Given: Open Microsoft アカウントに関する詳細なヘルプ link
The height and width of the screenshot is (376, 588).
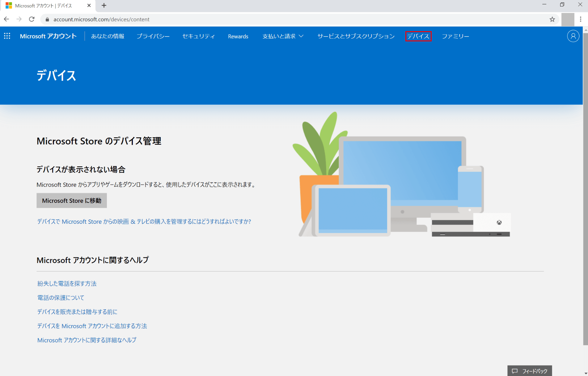Looking at the screenshot, I should click(87, 340).
